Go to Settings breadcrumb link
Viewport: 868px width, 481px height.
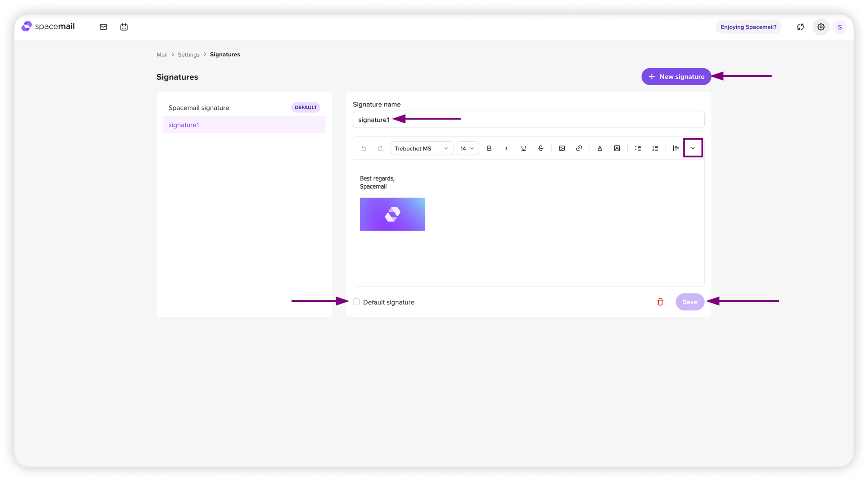189,55
